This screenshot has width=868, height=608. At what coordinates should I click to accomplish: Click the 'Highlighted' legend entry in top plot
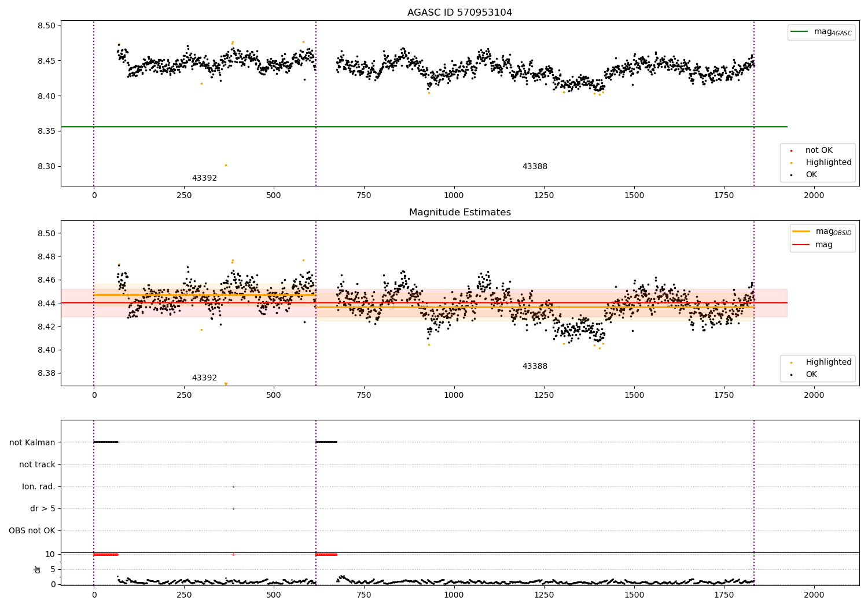828,162
